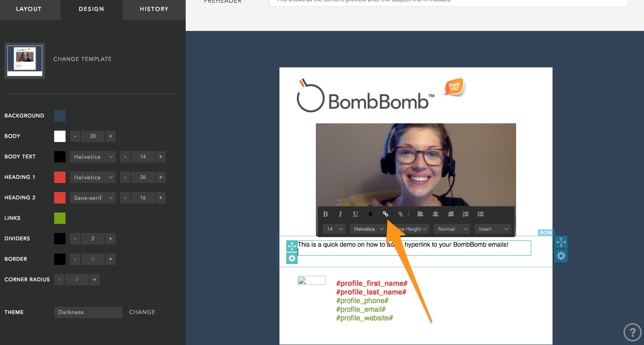This screenshot has width=644, height=345.
Task: Click into the demo hyperlink text block
Action: [414, 248]
